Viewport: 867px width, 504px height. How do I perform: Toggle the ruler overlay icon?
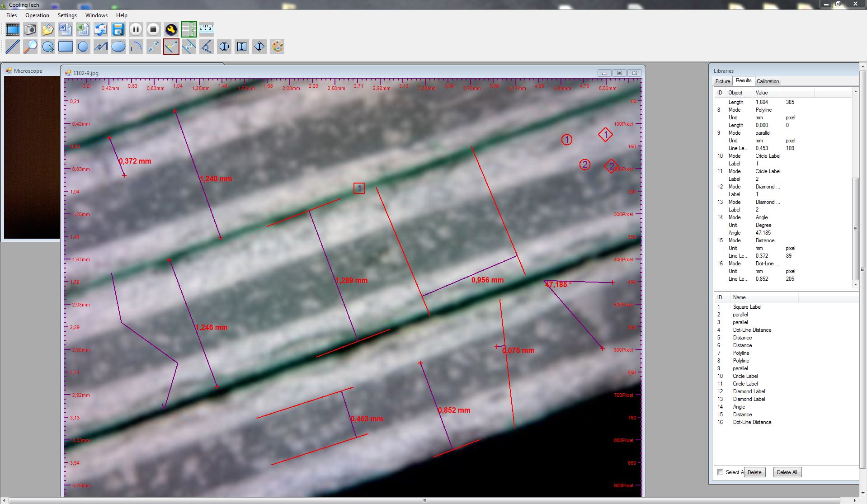coord(189,30)
